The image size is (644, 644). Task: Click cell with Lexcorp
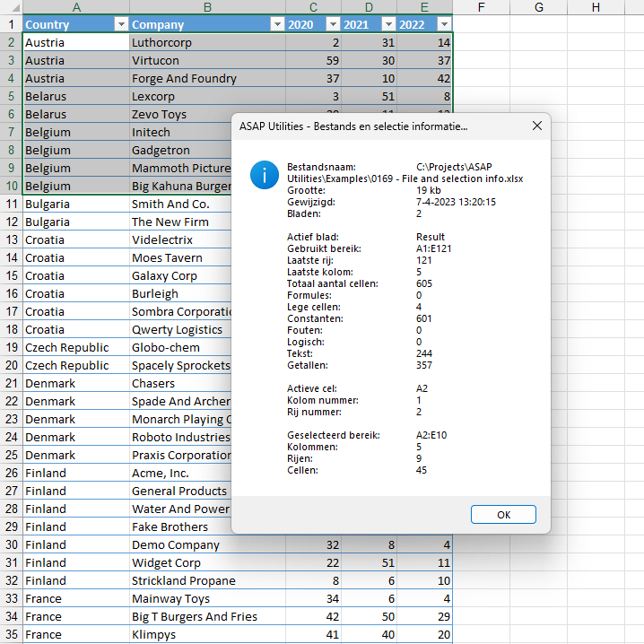point(207,96)
